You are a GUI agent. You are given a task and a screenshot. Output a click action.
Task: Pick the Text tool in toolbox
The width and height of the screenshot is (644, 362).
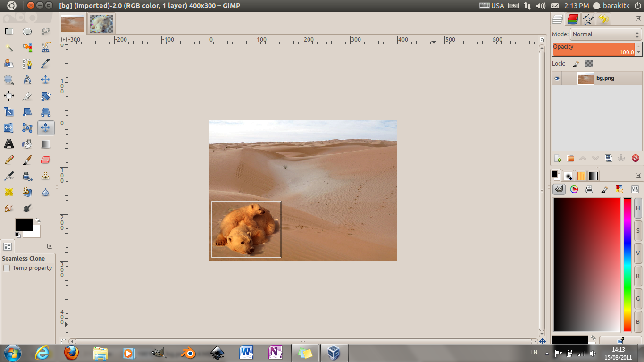click(x=9, y=144)
